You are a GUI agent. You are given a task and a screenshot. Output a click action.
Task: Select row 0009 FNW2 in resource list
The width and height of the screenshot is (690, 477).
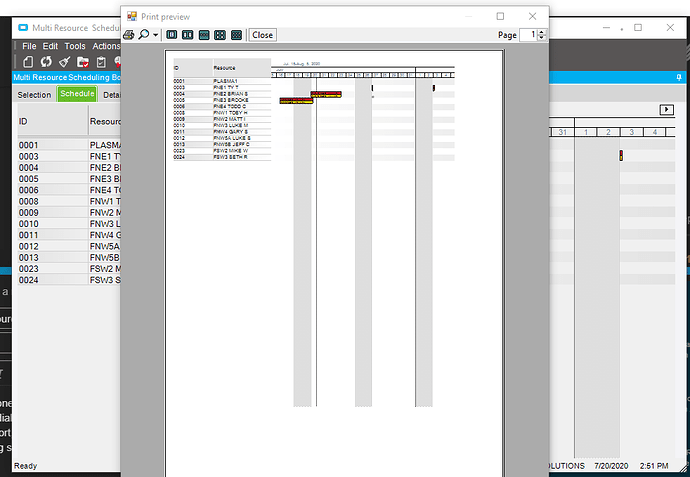pos(69,213)
